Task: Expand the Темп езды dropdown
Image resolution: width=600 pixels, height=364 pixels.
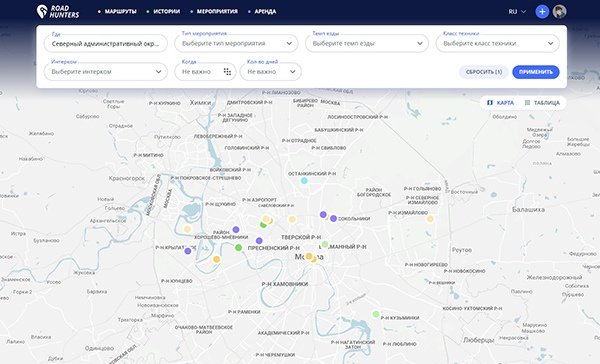Action: coord(367,43)
